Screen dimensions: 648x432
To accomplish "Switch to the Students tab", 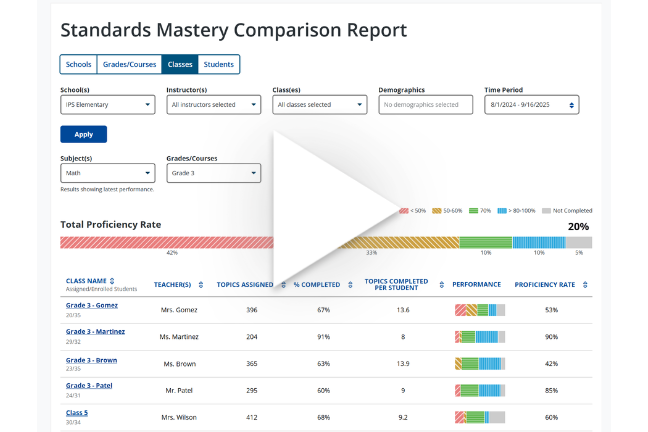I will coord(218,65).
